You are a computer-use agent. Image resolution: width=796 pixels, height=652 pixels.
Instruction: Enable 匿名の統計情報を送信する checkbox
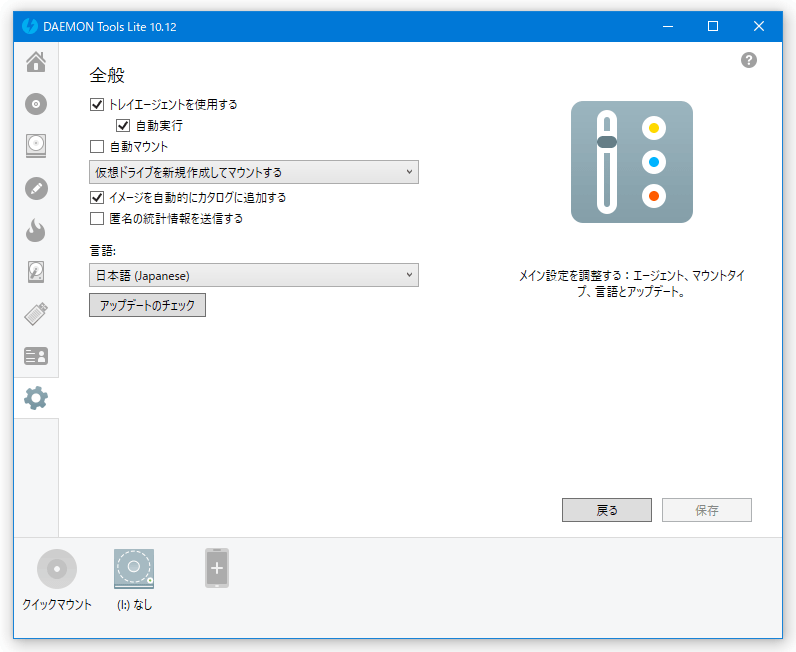click(x=97, y=218)
